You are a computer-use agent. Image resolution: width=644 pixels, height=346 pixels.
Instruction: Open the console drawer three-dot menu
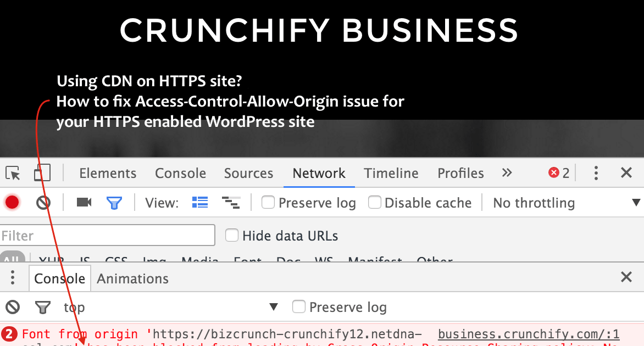[13, 278]
